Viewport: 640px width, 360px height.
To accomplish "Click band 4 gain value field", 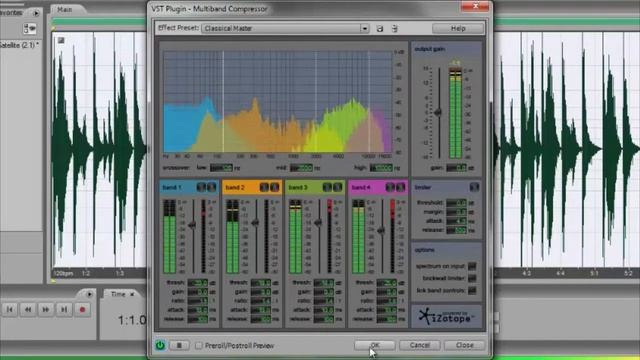I will [x=387, y=292].
